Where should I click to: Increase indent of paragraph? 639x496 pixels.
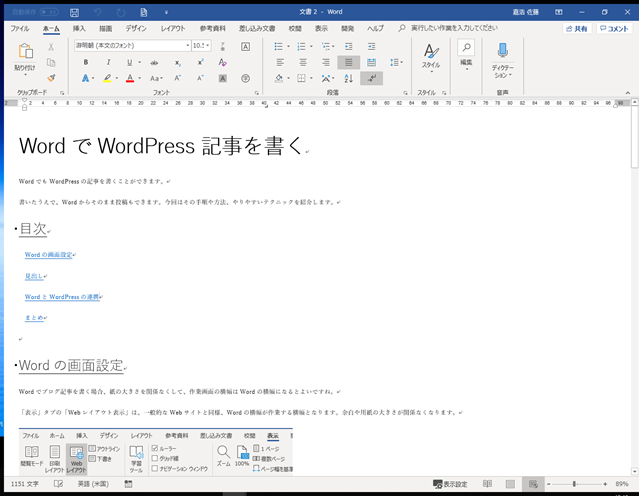click(x=371, y=46)
